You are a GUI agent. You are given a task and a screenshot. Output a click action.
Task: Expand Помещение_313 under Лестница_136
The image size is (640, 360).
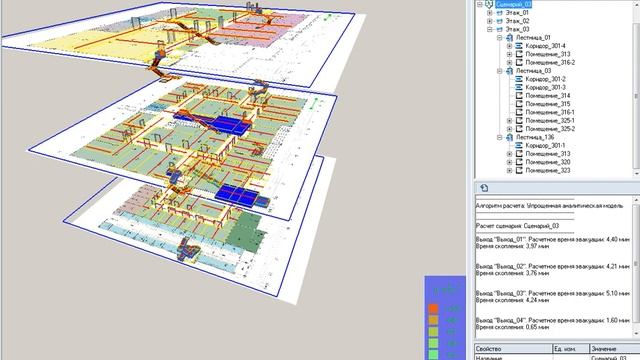[509, 154]
